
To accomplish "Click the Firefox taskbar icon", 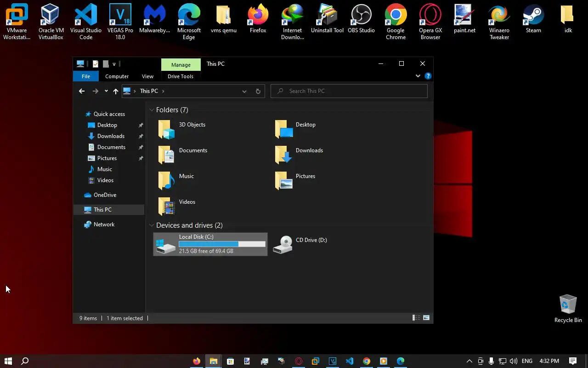I will tap(197, 361).
